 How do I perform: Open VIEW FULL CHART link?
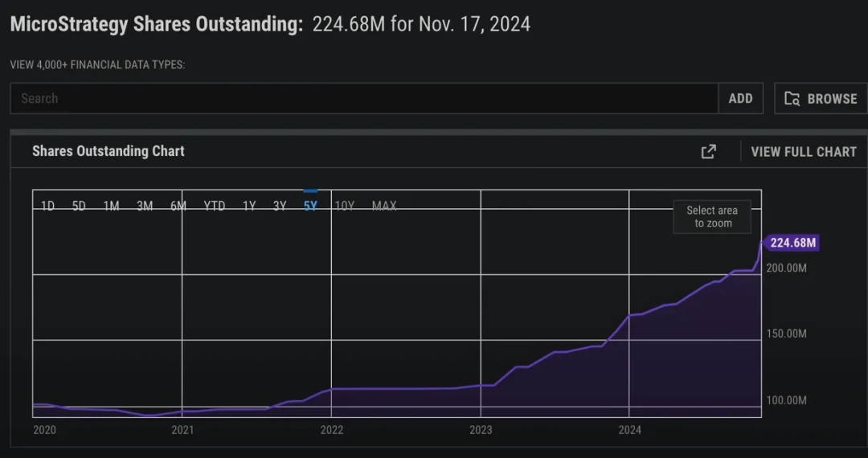(804, 152)
